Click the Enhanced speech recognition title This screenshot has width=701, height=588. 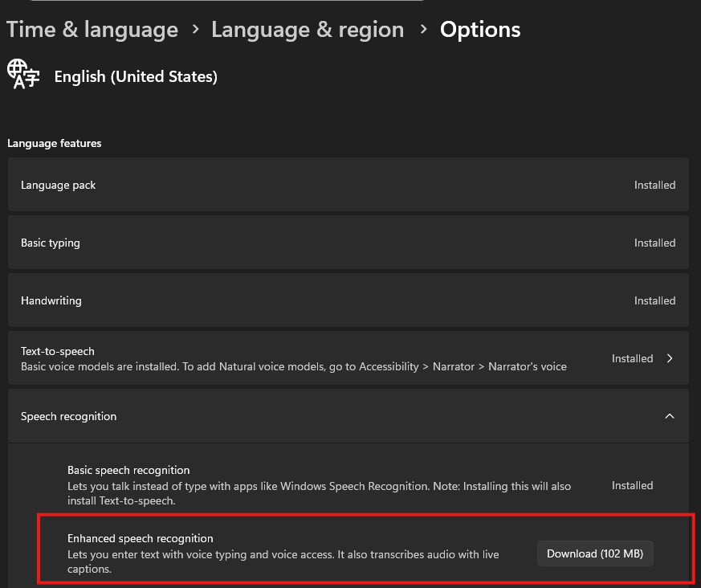(140, 538)
